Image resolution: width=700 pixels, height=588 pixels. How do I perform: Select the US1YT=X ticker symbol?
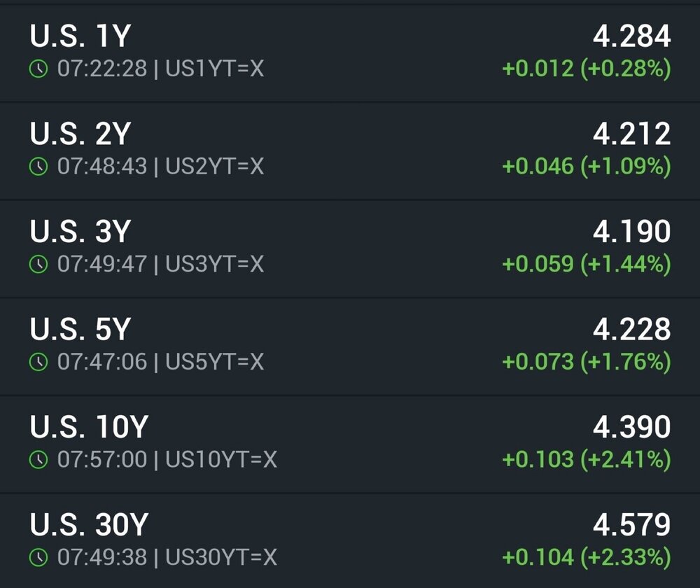click(x=214, y=69)
